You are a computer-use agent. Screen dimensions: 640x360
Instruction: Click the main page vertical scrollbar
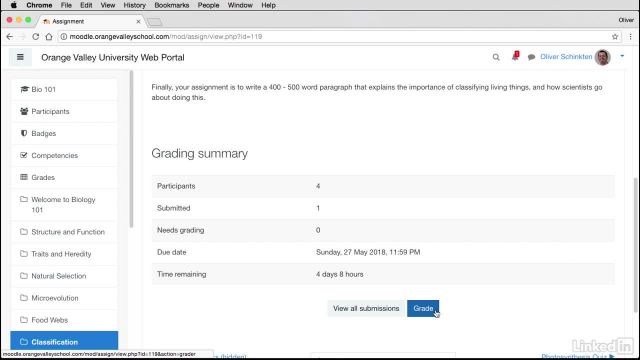(635, 245)
